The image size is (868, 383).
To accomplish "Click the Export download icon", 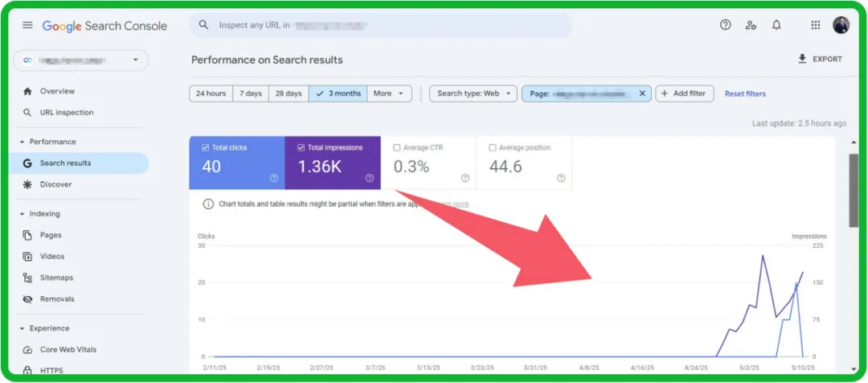I will click(801, 59).
